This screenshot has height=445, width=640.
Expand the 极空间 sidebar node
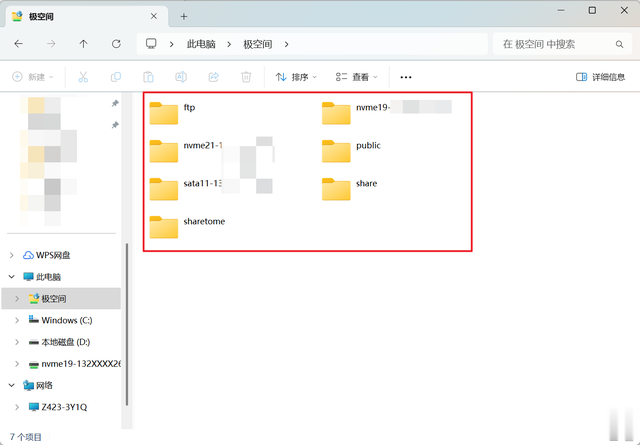(17, 298)
